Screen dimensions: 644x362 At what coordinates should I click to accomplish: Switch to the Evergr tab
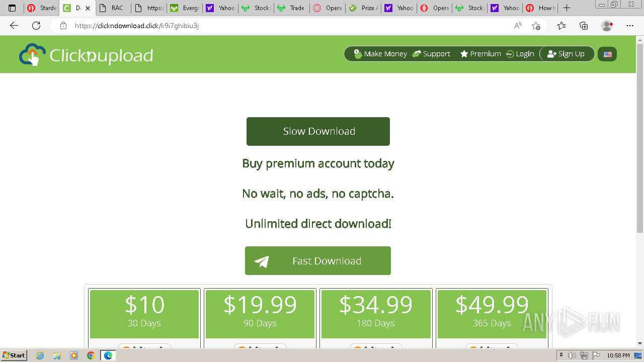click(x=185, y=8)
